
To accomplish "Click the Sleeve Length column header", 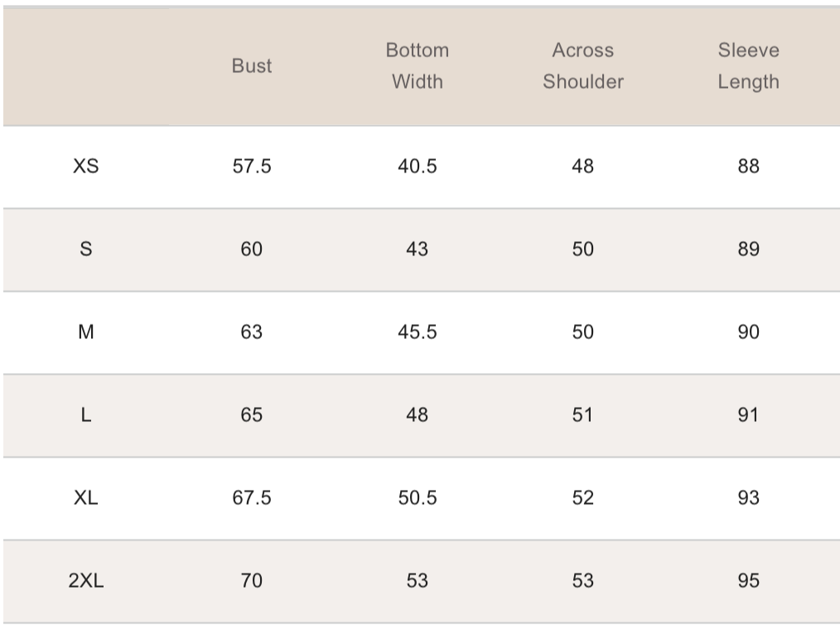I will pyautogui.click(x=748, y=66).
